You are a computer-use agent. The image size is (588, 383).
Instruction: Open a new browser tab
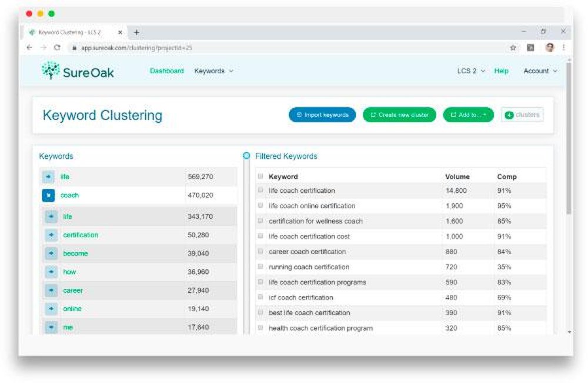coord(136,32)
